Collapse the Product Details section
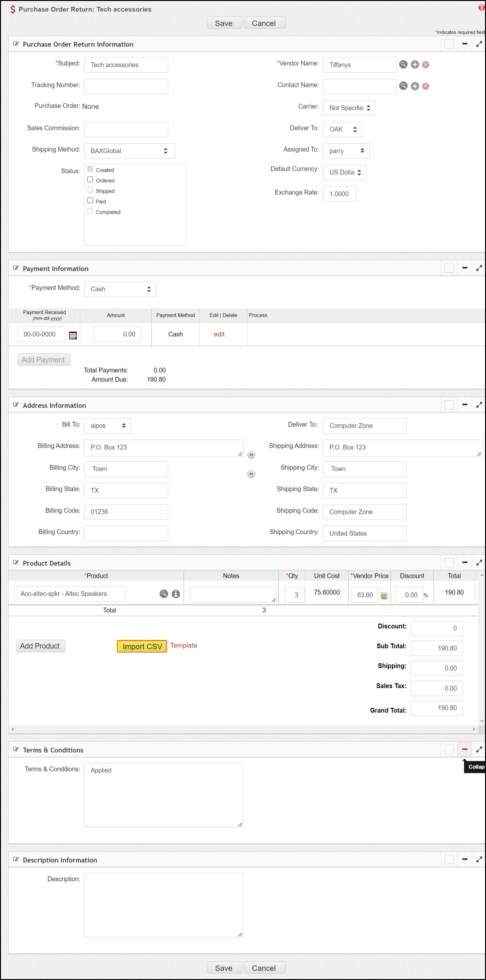Image resolution: width=486 pixels, height=980 pixels. [465, 563]
